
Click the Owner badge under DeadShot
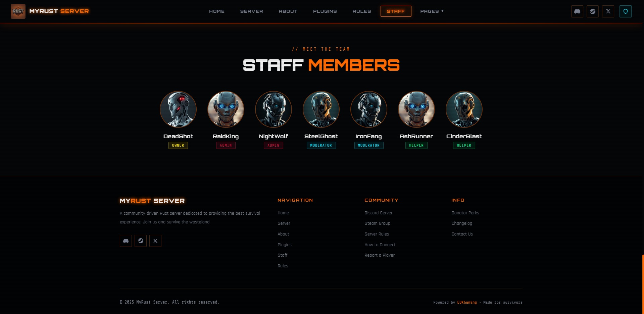click(x=178, y=146)
